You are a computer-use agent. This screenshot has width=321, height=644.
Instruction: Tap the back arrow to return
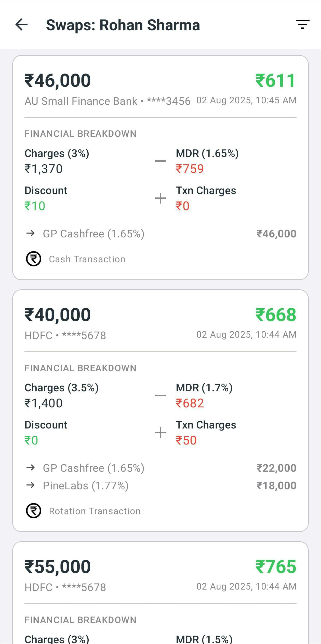coord(22,25)
